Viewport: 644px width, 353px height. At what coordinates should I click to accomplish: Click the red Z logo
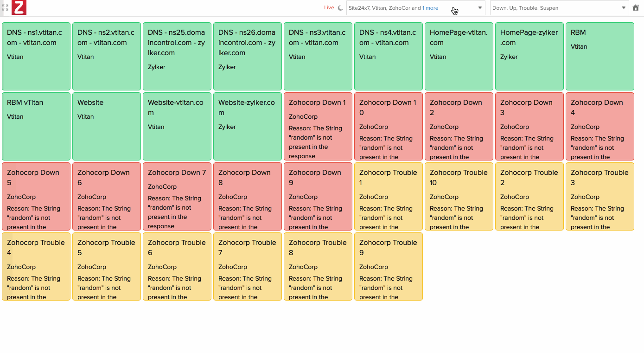[x=19, y=7]
